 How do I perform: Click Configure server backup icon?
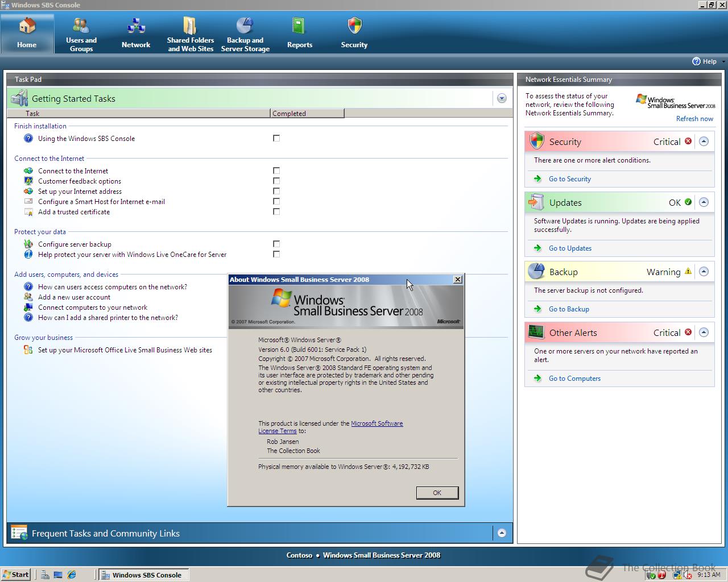click(28, 244)
